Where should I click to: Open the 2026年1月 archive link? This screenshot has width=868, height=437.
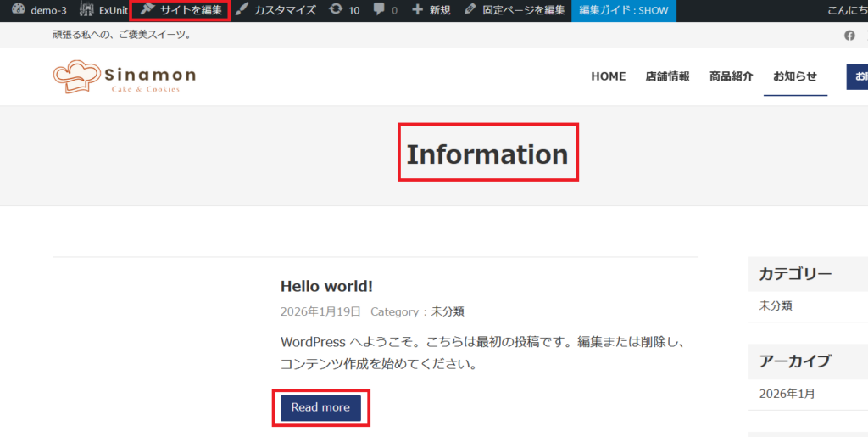787,394
